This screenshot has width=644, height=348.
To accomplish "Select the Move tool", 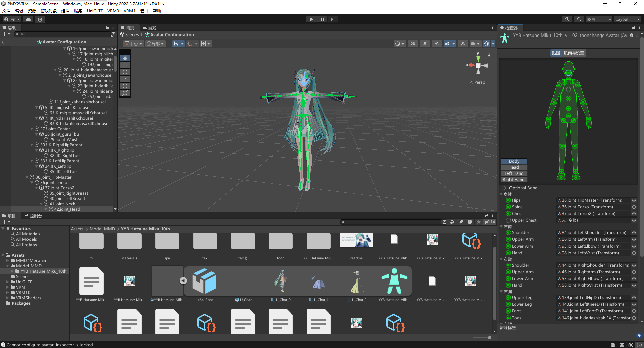I will pos(125,65).
